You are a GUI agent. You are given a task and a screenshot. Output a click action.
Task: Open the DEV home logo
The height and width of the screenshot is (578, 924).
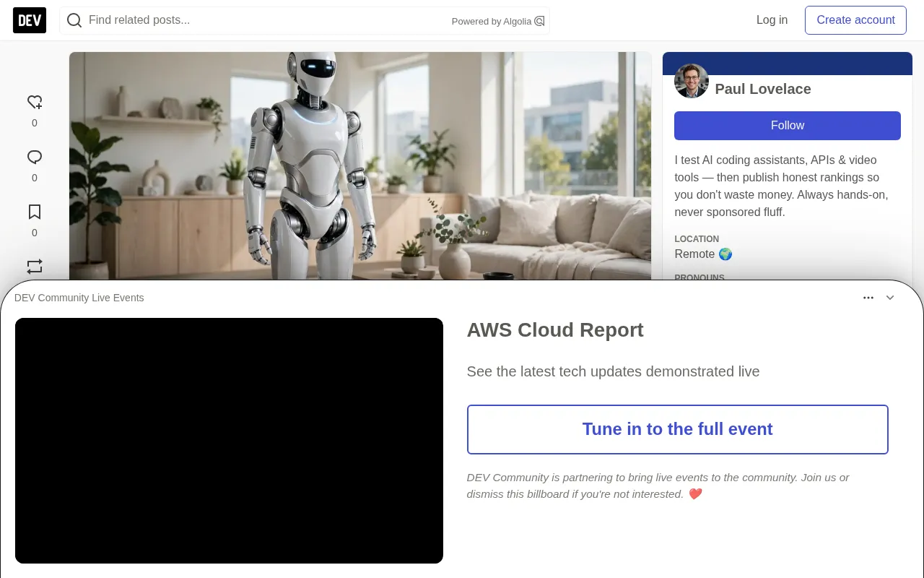(x=30, y=20)
